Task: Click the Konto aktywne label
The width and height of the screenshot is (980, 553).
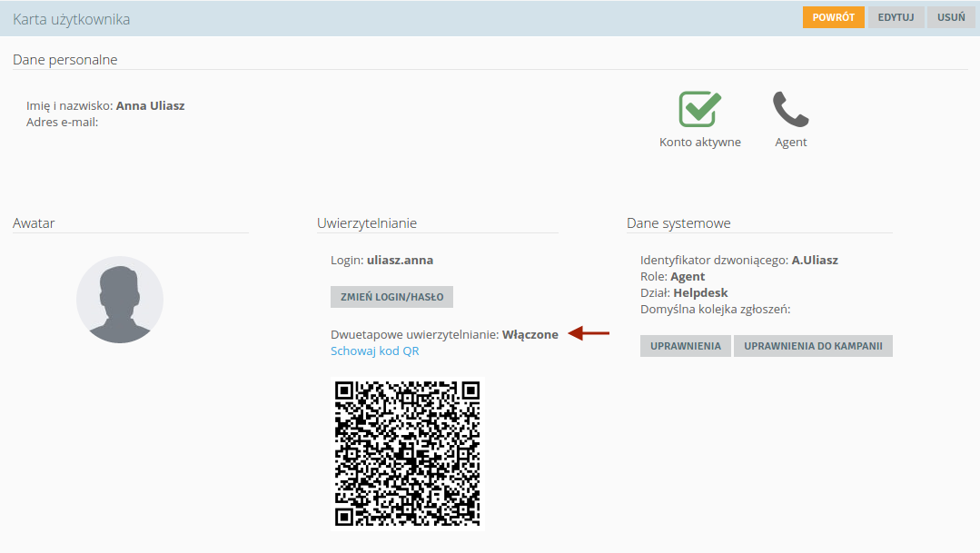Action: point(700,142)
